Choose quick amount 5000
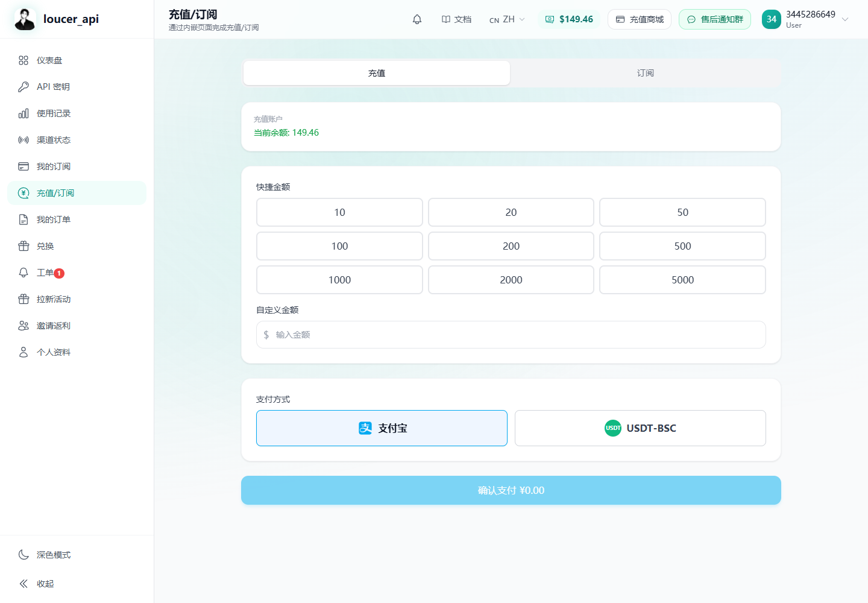Image resolution: width=868 pixels, height=603 pixels. pyautogui.click(x=682, y=280)
